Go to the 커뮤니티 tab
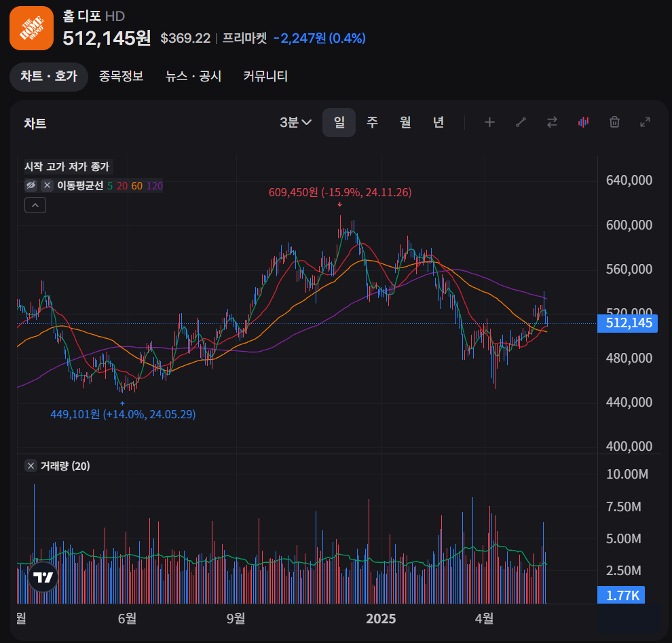This screenshot has width=672, height=643. point(265,76)
